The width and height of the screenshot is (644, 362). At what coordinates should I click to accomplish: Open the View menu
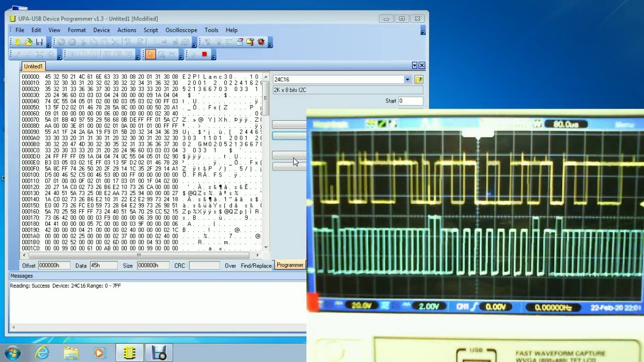(54, 30)
